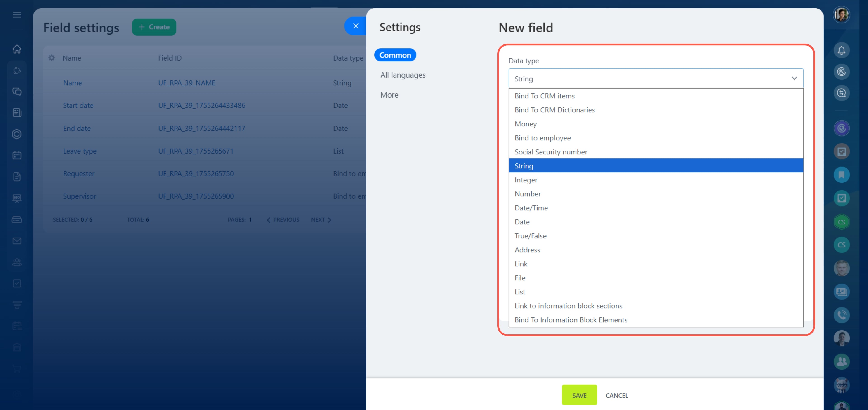Open the chat bubbles icon in sidebar
The image size is (868, 410).
pos(17,92)
